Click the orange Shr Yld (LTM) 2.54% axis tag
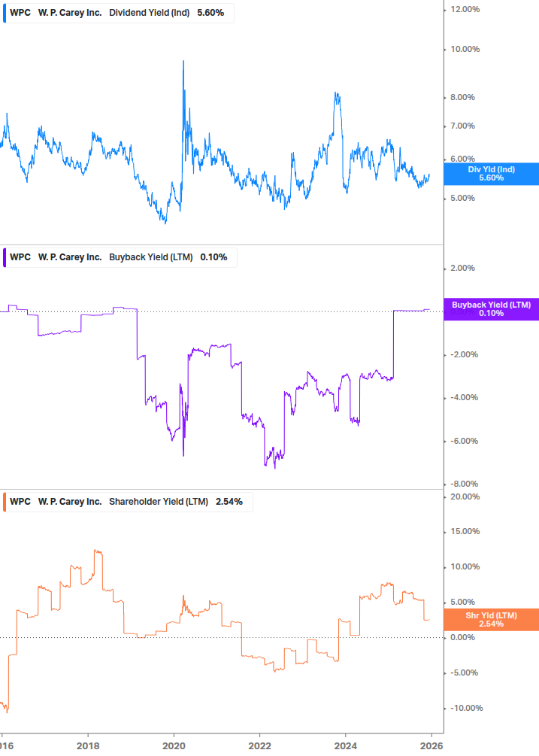Image resolution: width=539 pixels, height=756 pixels. tap(491, 620)
